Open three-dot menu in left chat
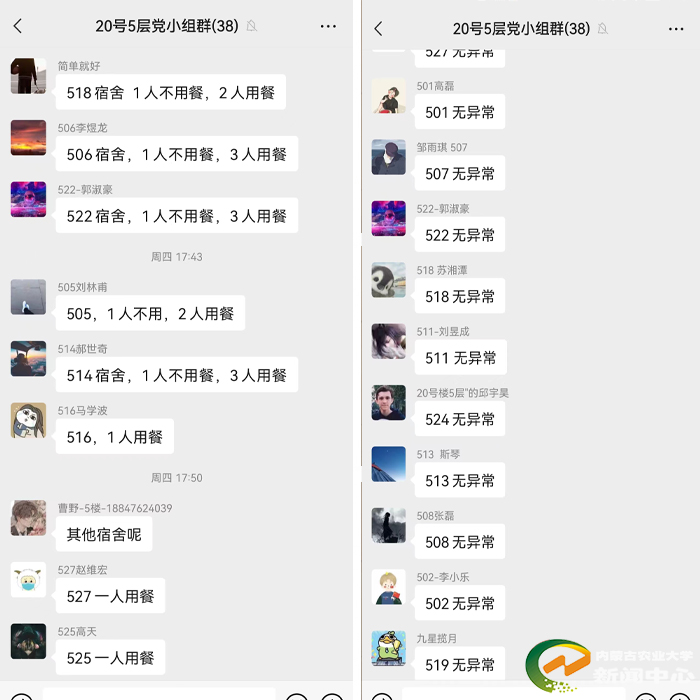 [328, 26]
